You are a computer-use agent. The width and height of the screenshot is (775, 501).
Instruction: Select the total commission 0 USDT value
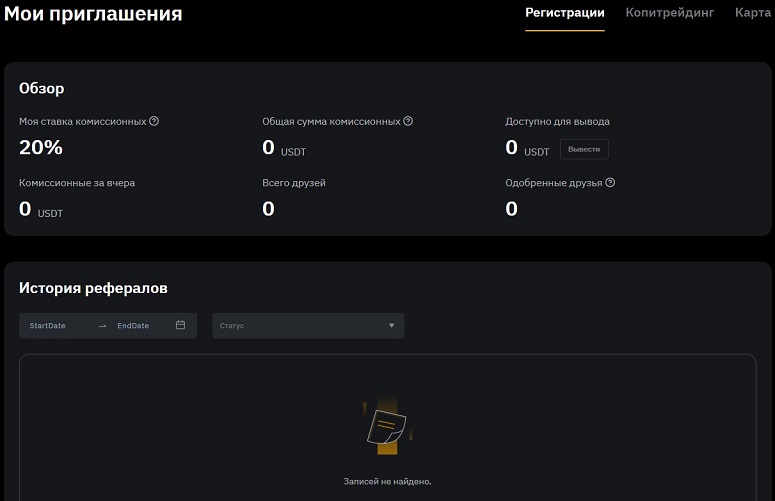coord(284,148)
